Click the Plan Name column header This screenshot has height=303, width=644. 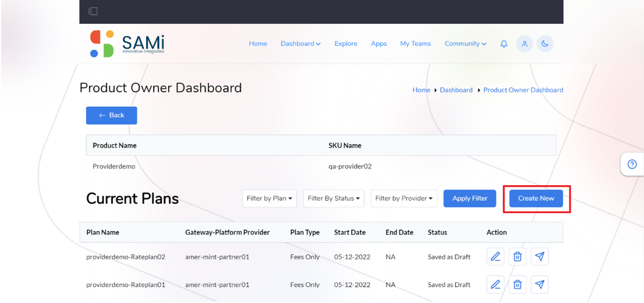[103, 232]
